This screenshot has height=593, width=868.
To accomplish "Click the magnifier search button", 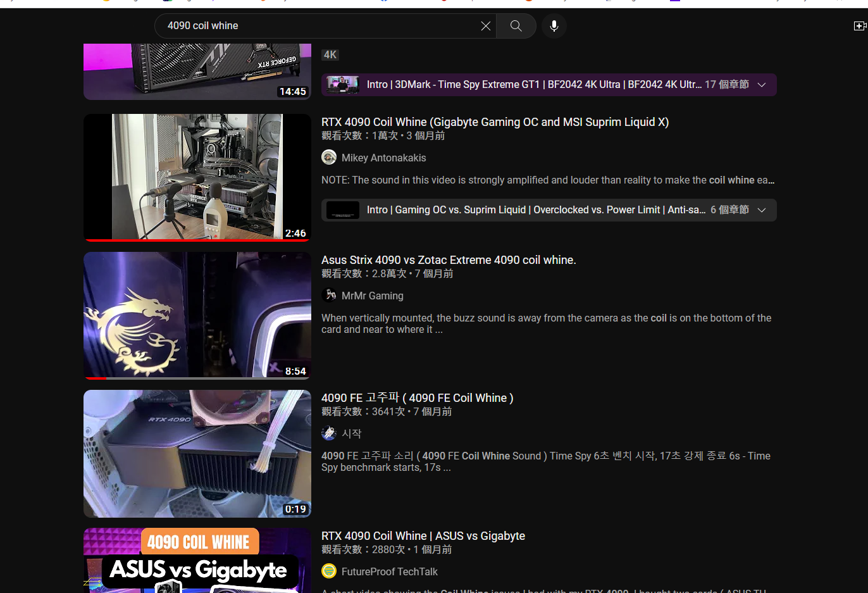I will point(516,26).
